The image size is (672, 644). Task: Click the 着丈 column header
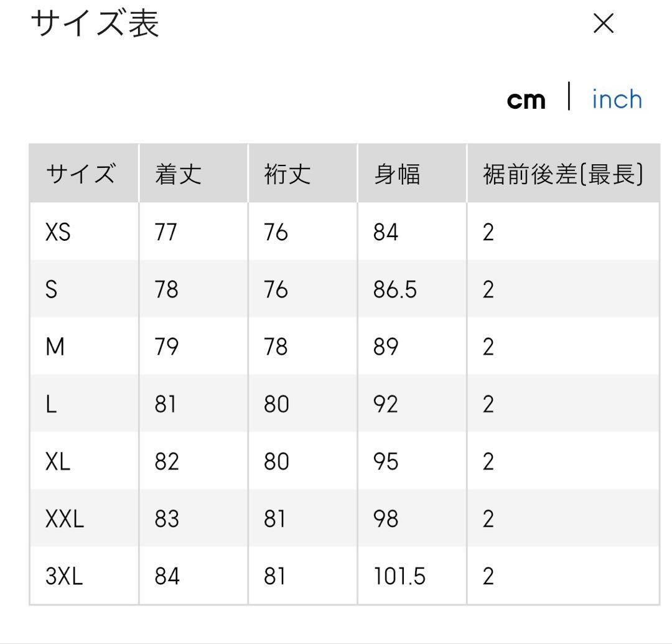tap(179, 175)
